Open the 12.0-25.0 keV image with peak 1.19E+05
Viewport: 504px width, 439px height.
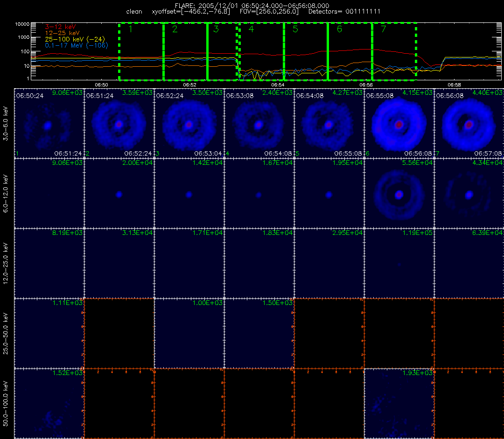click(399, 264)
